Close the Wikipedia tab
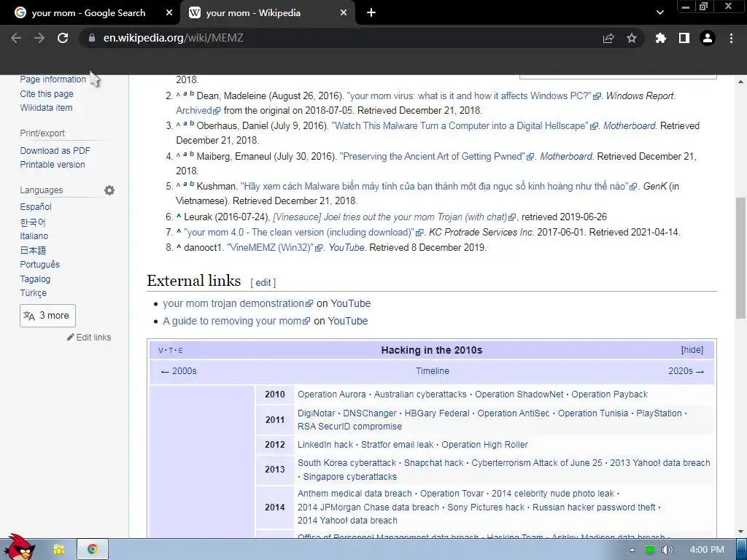The image size is (747, 560). [344, 13]
